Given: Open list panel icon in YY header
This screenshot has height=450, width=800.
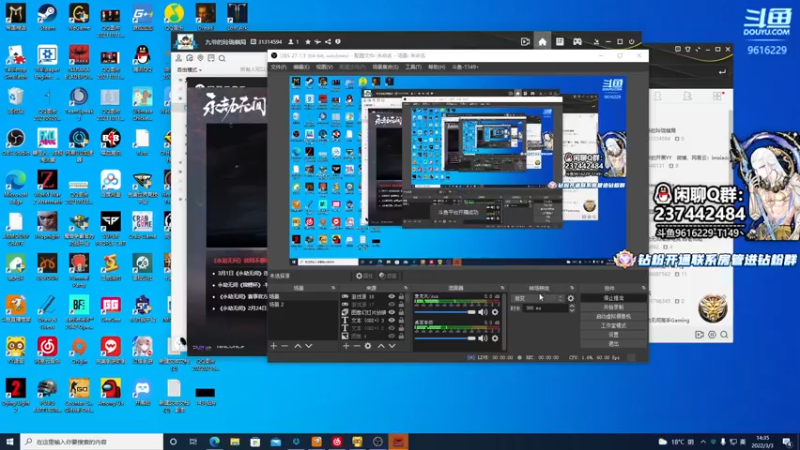Looking at the screenshot, I should point(560,42).
